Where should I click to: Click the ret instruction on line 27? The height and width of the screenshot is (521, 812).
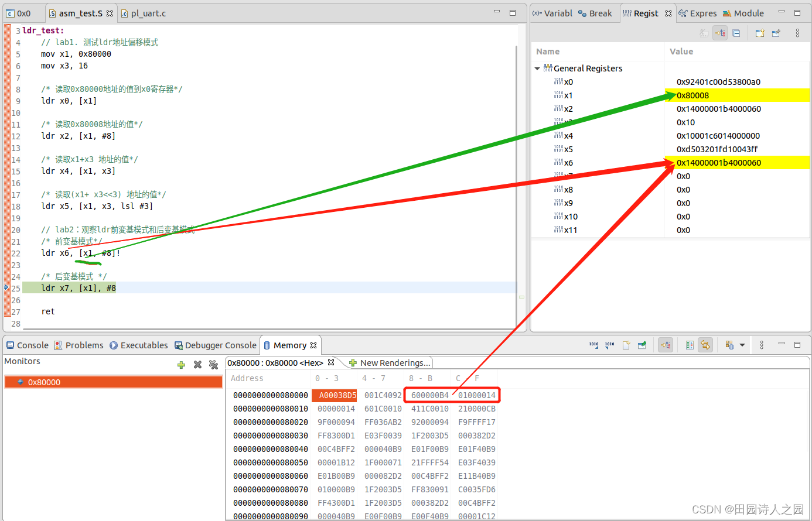48,311
